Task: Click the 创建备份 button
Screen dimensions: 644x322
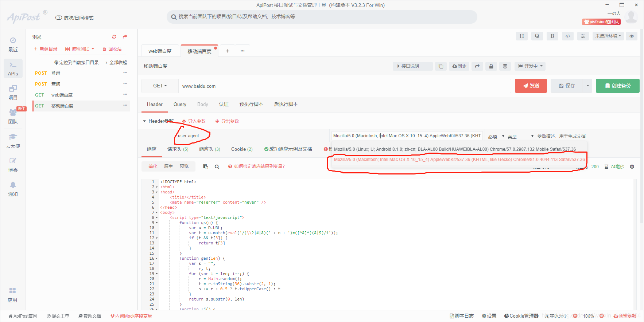Action: click(618, 86)
